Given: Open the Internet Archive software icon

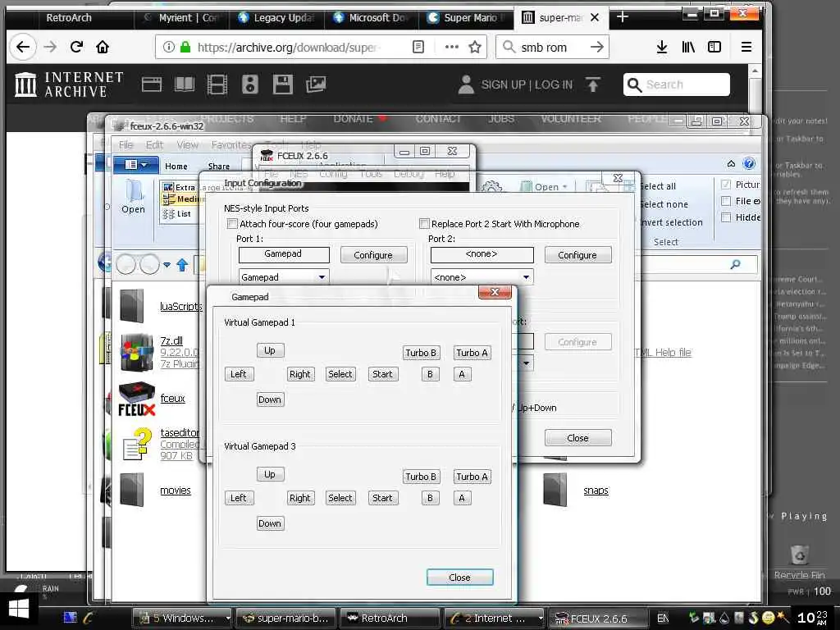Looking at the screenshot, I should (x=283, y=84).
